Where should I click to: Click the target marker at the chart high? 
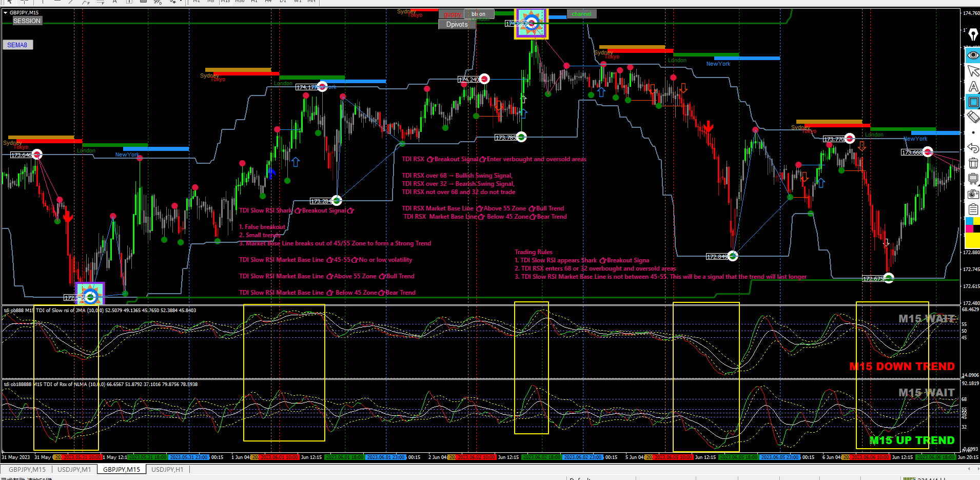pos(532,23)
